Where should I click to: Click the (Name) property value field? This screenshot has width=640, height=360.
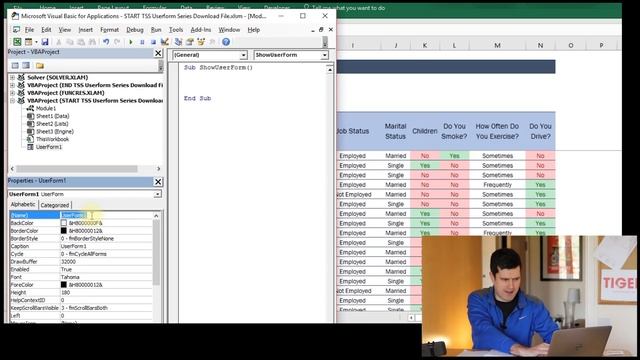(106, 215)
